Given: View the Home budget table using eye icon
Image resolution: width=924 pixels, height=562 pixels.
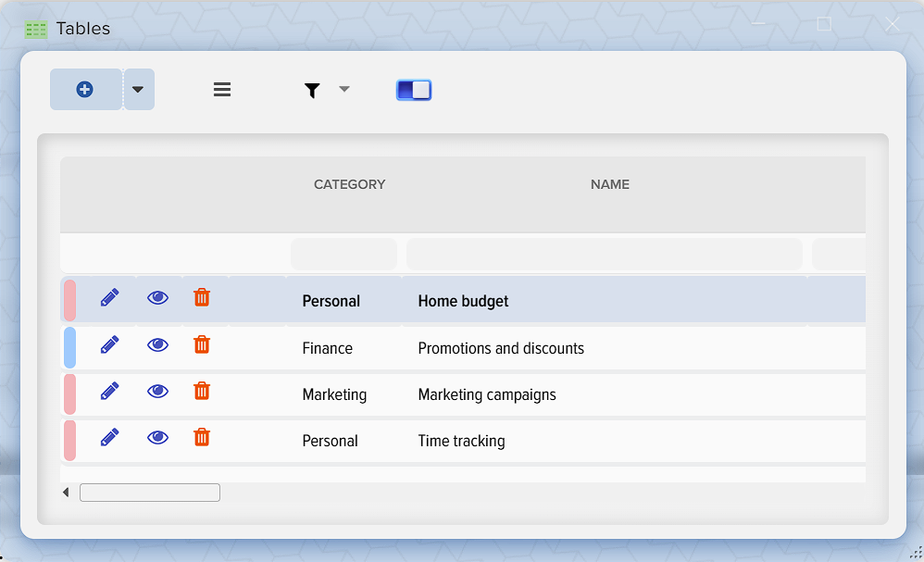Looking at the screenshot, I should [x=157, y=297].
